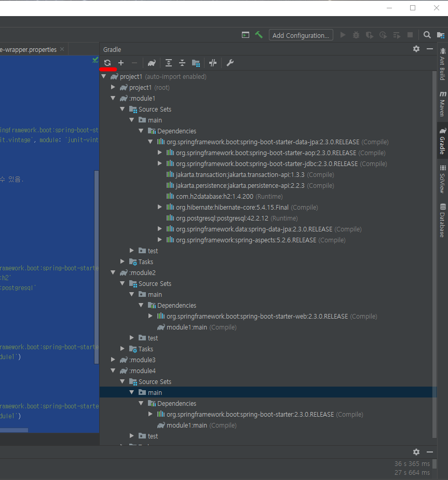Screen dimensions: 448x480
Task: Hide the bottom panel with minus icon
Action: (x=430, y=452)
